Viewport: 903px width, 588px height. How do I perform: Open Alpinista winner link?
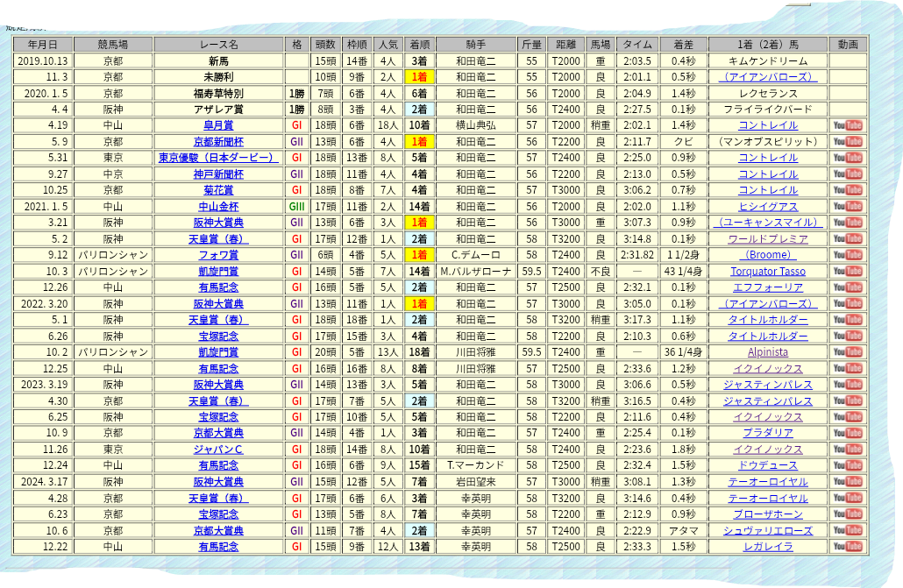coord(767,352)
